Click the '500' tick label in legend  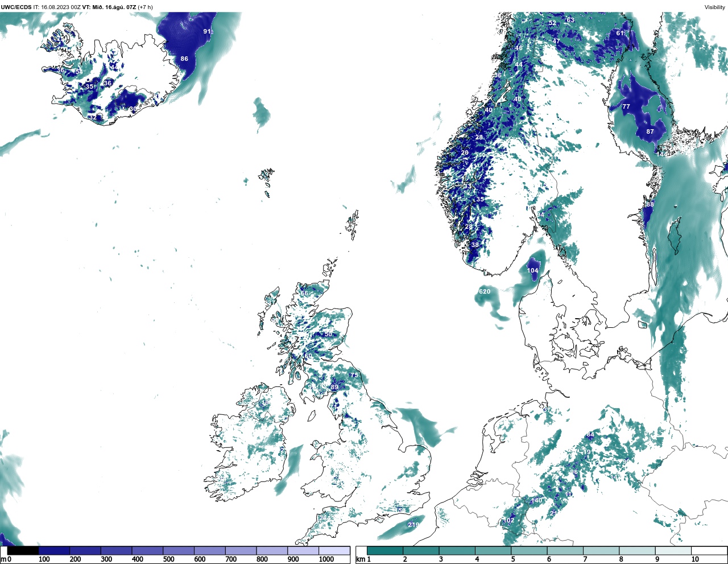pyautogui.click(x=168, y=559)
